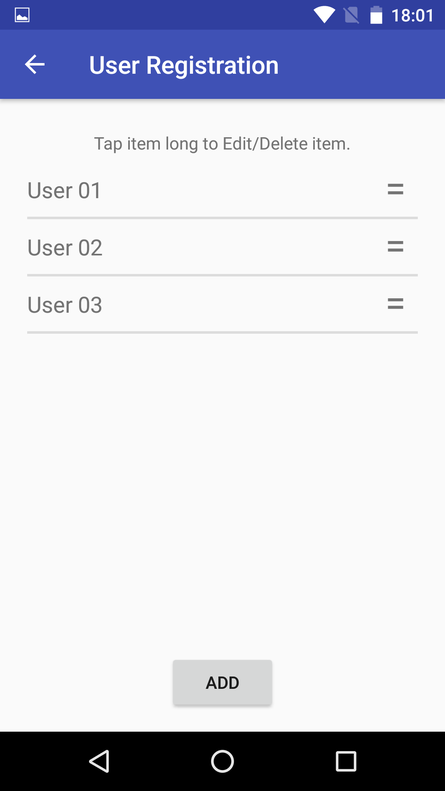
Task: Click the ADD button
Action: 222,683
